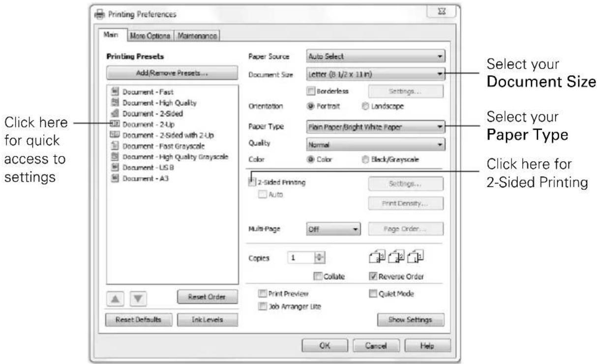Click the Document - Fast preset icon
The width and height of the screenshot is (597, 364).
tap(116, 91)
